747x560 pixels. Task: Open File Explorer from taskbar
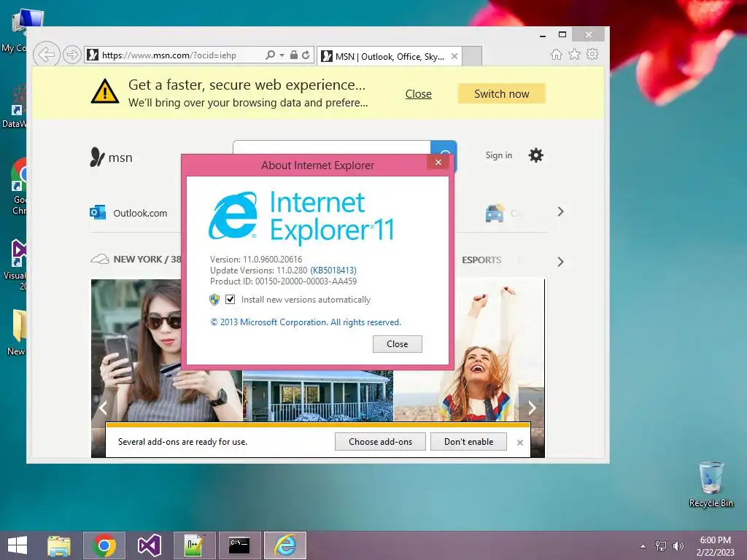tap(59, 545)
